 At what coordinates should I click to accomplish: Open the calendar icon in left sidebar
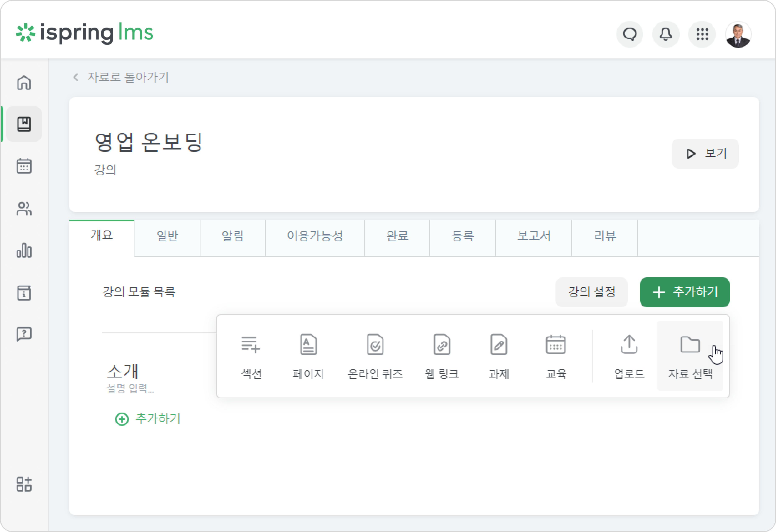[x=24, y=166]
